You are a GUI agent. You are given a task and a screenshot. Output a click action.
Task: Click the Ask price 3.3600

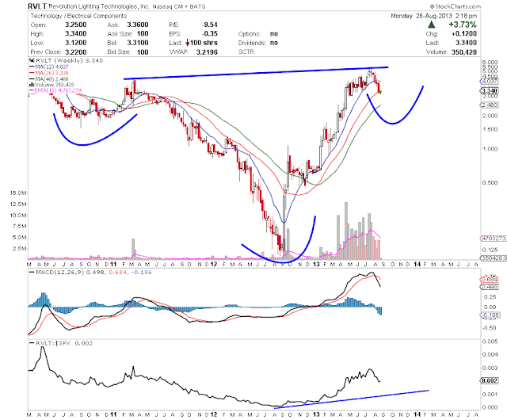click(138, 25)
